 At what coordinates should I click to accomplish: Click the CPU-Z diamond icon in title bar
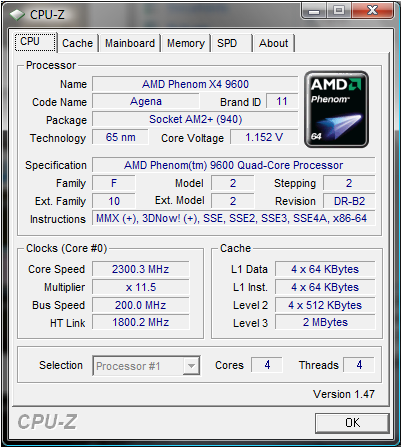click(17, 15)
